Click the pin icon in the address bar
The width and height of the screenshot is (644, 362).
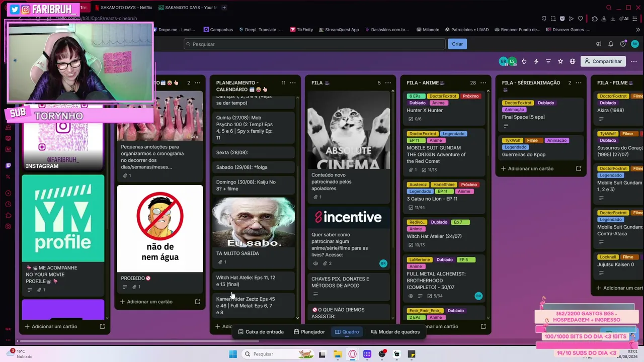pyautogui.click(x=544, y=19)
